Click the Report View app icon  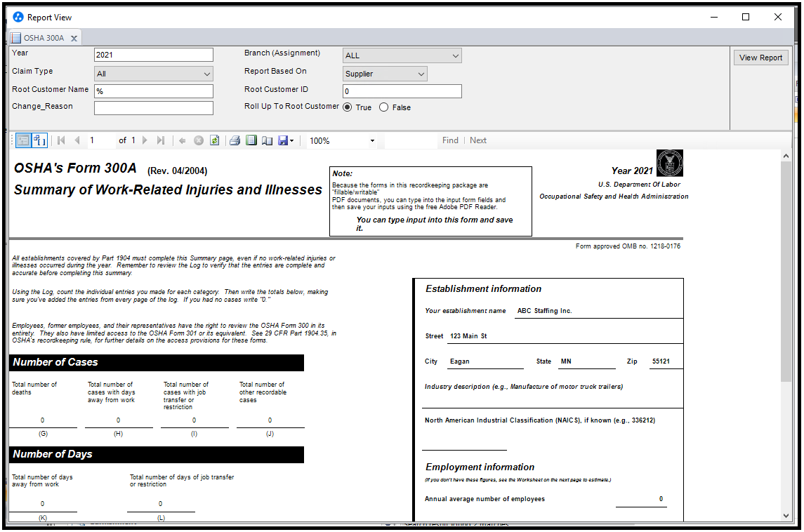tap(18, 17)
